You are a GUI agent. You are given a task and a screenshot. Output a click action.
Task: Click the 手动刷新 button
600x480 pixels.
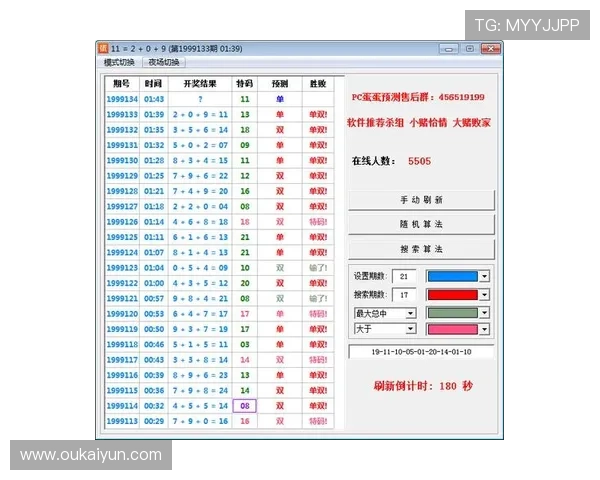421,200
